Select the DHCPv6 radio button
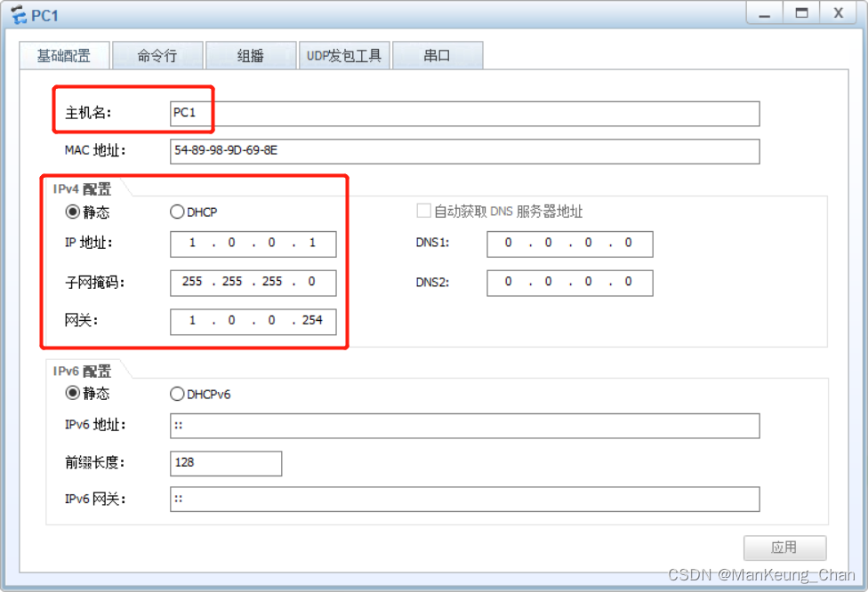This screenshot has height=592, width=868. (x=177, y=394)
